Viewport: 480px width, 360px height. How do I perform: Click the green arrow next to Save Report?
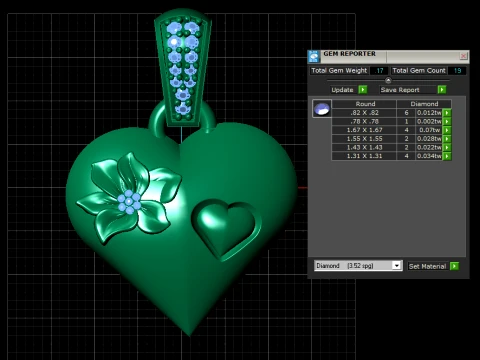[x=442, y=90]
